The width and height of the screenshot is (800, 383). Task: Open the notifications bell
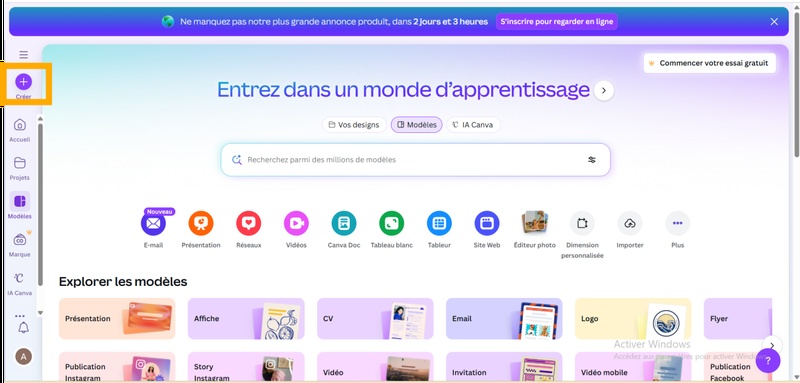coord(23,328)
